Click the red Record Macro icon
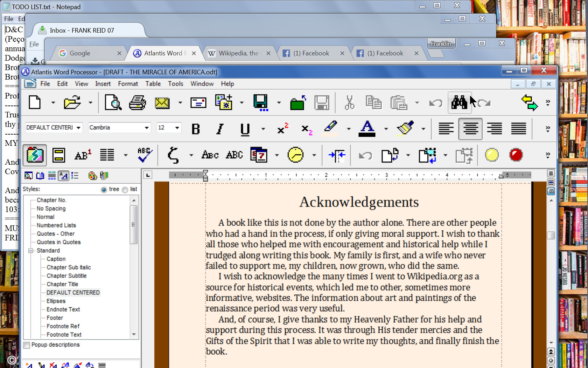Viewport: 588px width, 368px height. pyautogui.click(x=516, y=155)
